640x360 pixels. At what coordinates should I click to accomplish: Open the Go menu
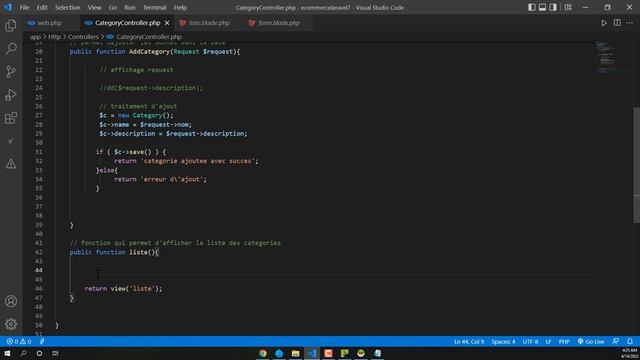click(113, 8)
